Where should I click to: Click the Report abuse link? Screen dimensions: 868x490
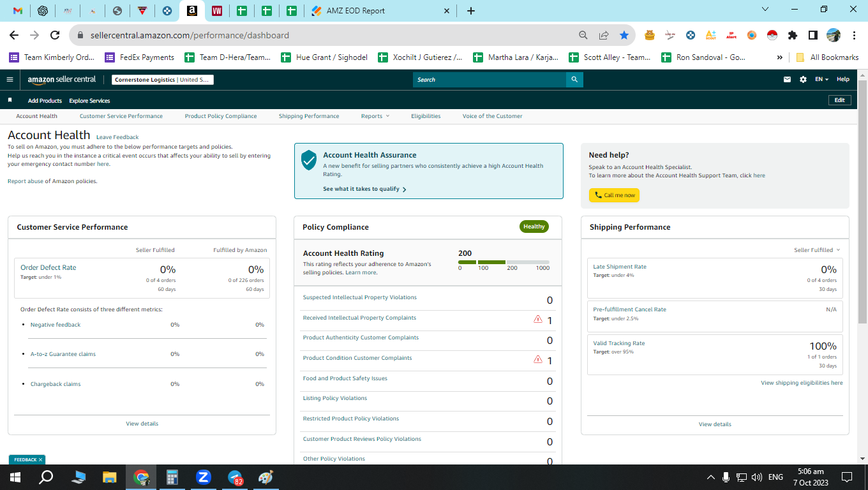coord(25,181)
